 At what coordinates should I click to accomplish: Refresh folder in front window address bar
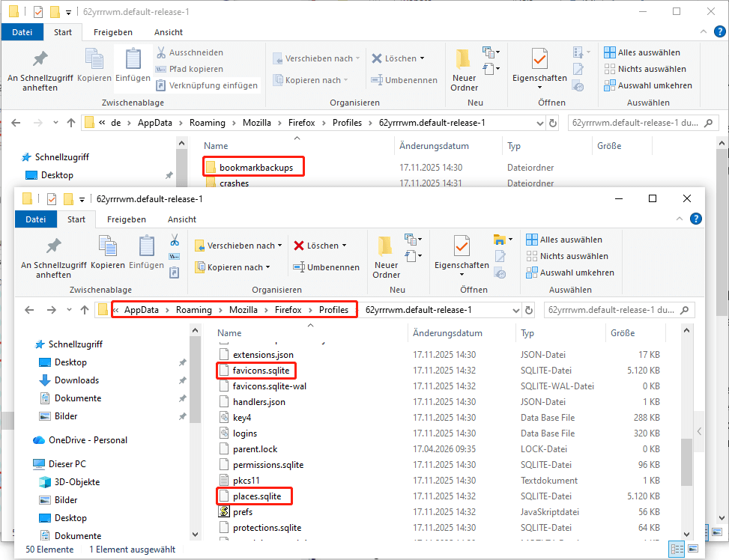pos(529,310)
